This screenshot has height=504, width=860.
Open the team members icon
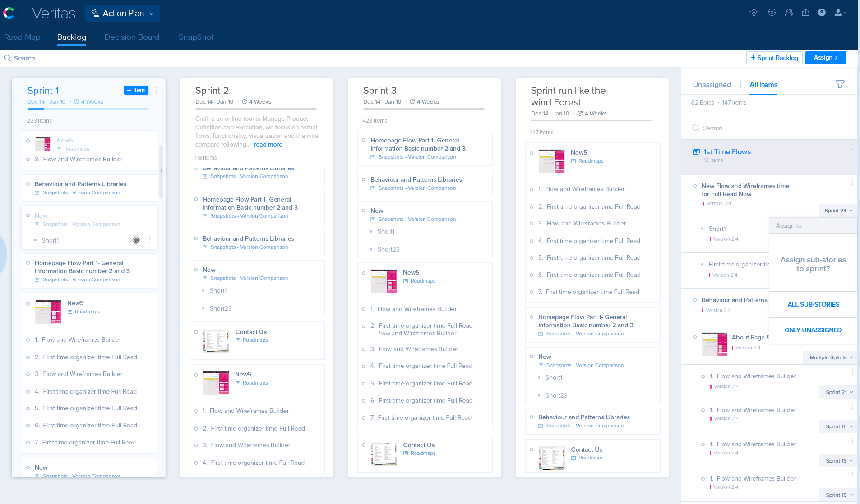(789, 13)
